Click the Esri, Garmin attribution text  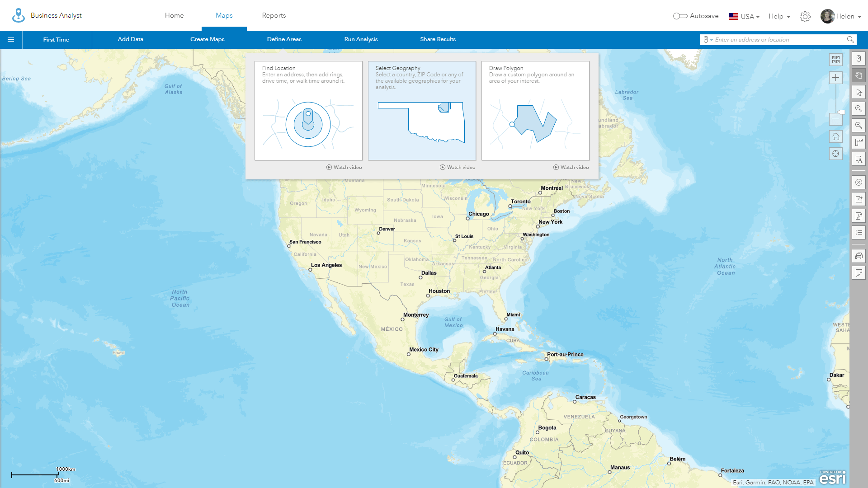tap(773, 482)
